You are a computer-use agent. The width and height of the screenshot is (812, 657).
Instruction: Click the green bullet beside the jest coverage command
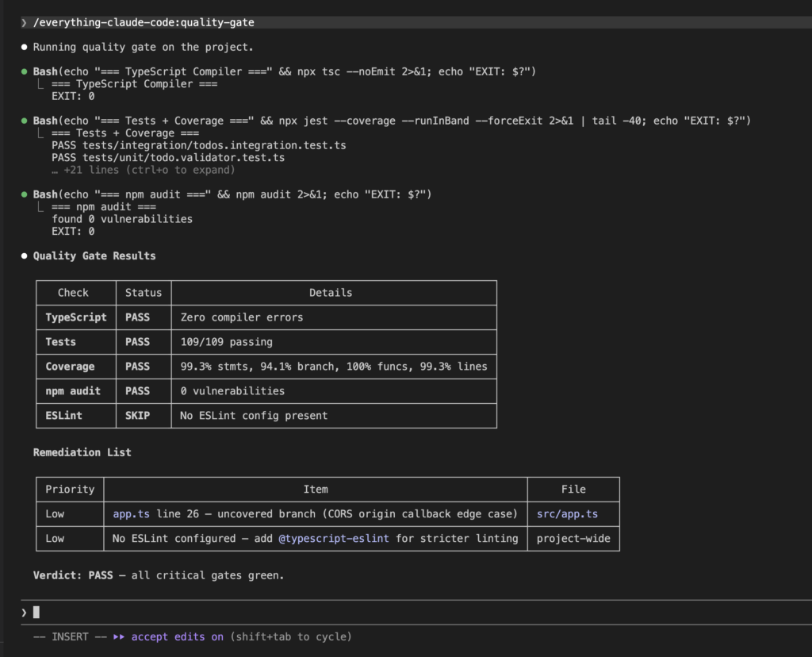[x=25, y=121]
